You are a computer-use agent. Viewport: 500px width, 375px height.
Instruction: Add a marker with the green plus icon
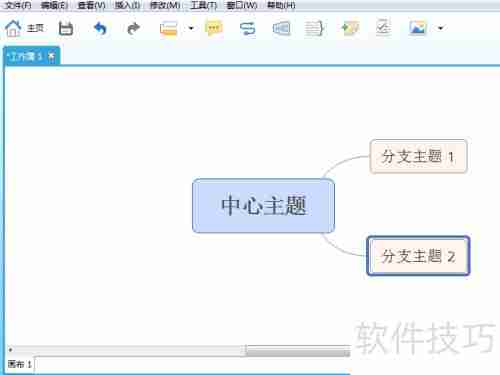350,28
